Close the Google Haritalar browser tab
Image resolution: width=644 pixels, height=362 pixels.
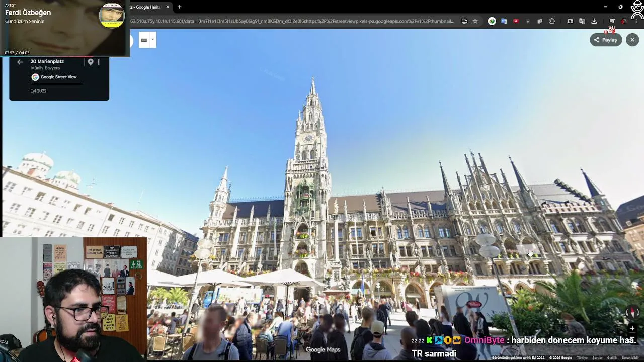(x=168, y=7)
